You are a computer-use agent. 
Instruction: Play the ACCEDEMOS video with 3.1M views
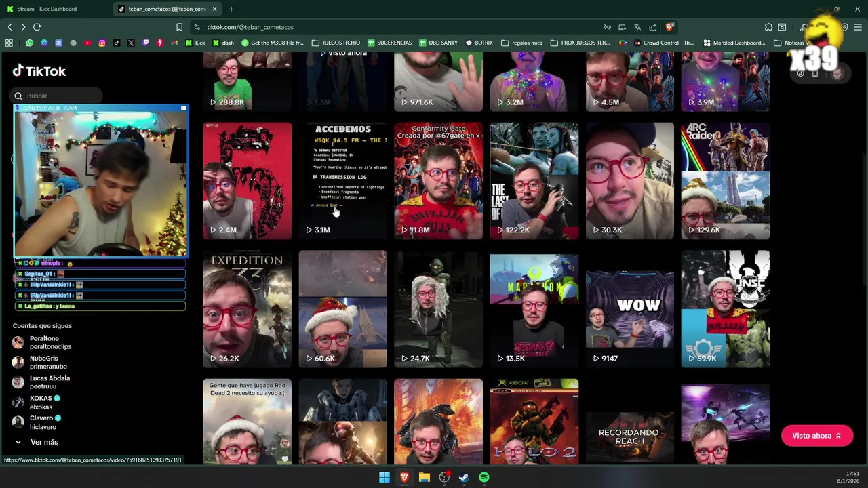pyautogui.click(x=342, y=181)
